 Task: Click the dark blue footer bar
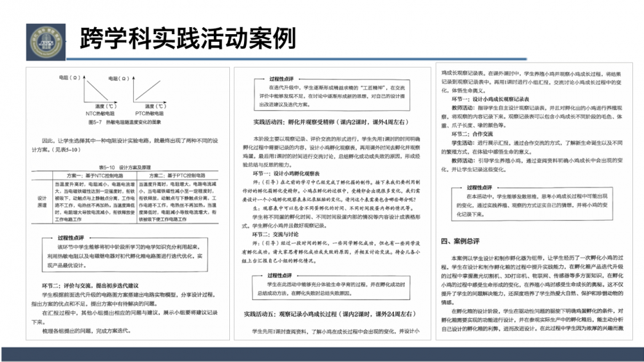tap(322, 354)
